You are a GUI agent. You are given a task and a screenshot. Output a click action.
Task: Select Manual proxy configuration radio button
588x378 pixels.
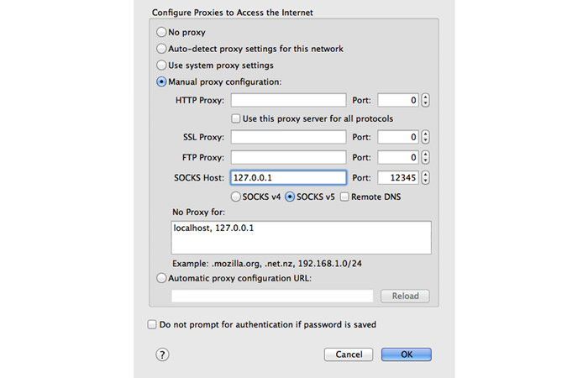pos(161,81)
